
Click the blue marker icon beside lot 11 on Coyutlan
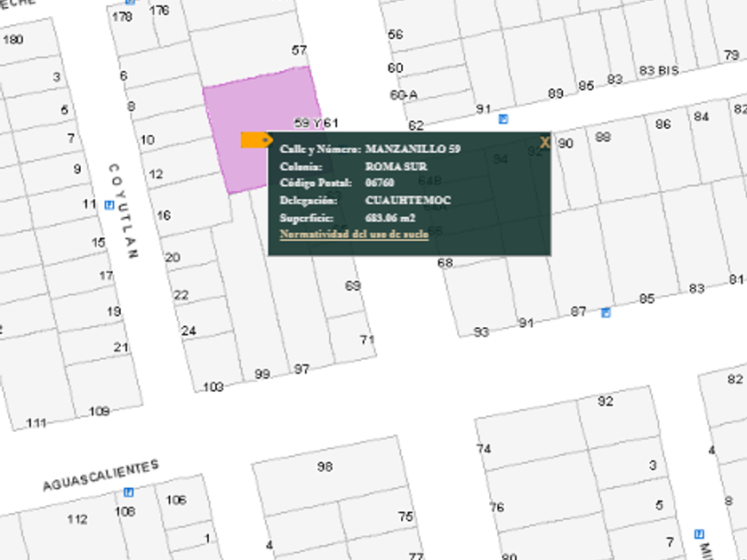pyautogui.click(x=109, y=204)
